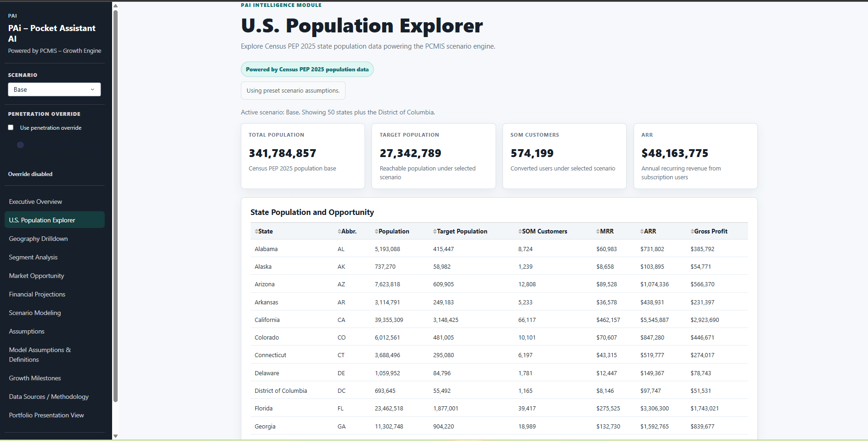The height and width of the screenshot is (441, 868).
Task: Click California's gross profit $2,923,690
Action: point(704,320)
